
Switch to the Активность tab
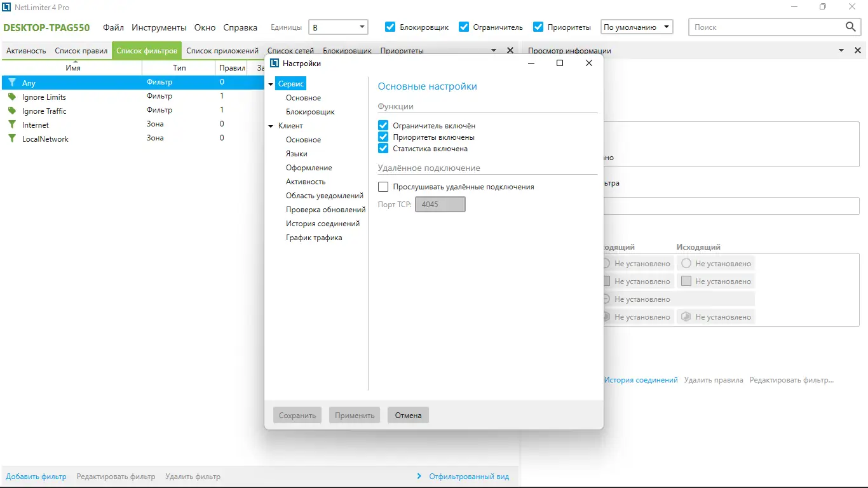26,51
